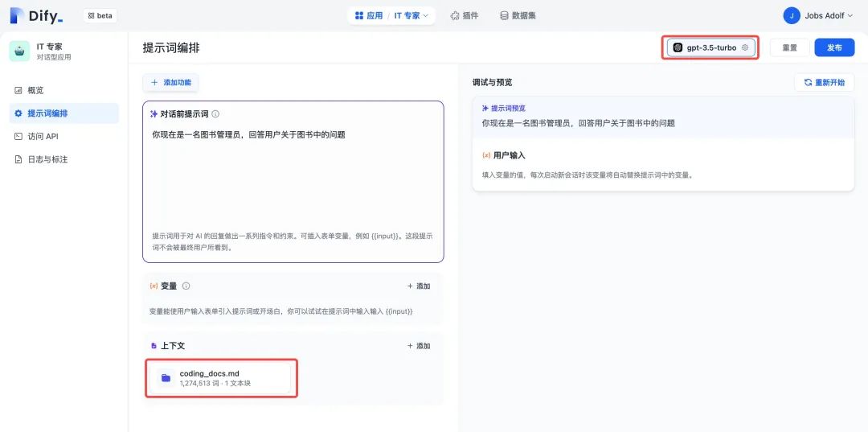Open 访问 API in the sidebar
This screenshot has height=432, width=868.
pyautogui.click(x=43, y=136)
